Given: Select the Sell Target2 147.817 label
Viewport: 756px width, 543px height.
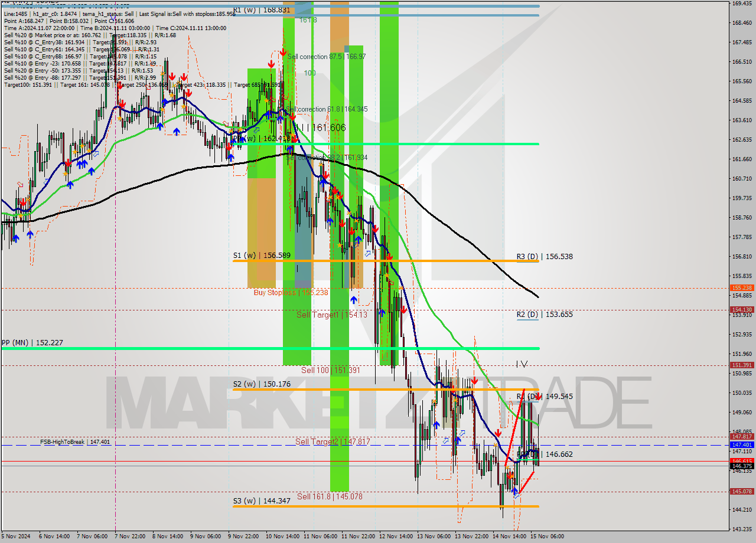Looking at the screenshot, I should point(333,441).
